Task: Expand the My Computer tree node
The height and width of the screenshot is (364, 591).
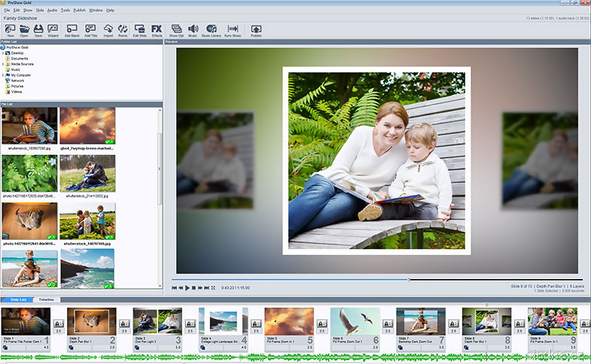Action: point(4,75)
